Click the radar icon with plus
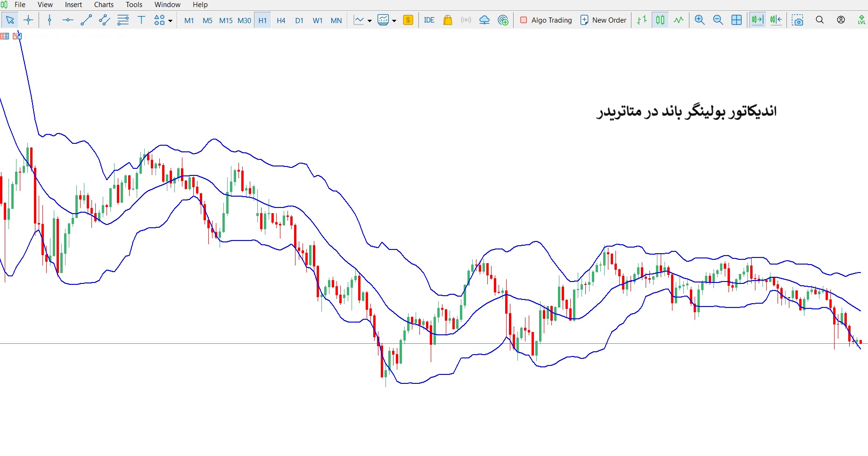The image size is (868, 456). [503, 20]
